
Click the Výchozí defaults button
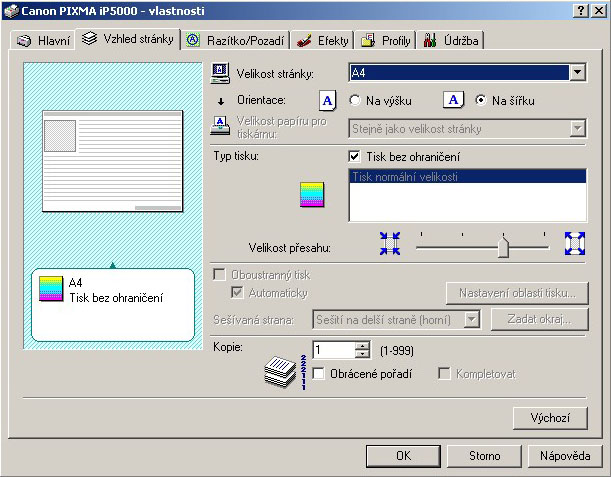coord(550,417)
